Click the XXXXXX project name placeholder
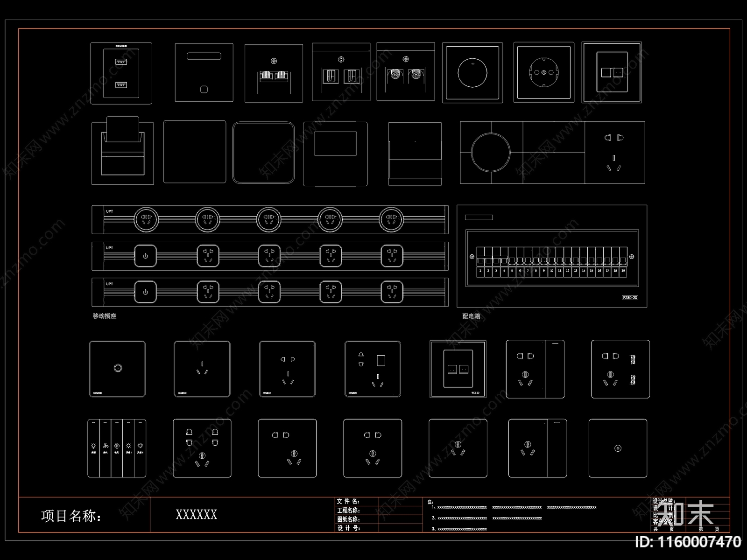 pos(196,515)
